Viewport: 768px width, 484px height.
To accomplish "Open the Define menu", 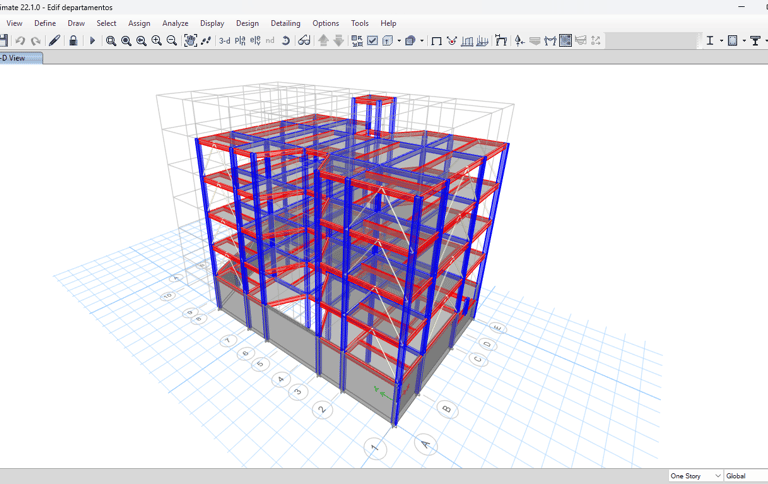I will coord(45,23).
